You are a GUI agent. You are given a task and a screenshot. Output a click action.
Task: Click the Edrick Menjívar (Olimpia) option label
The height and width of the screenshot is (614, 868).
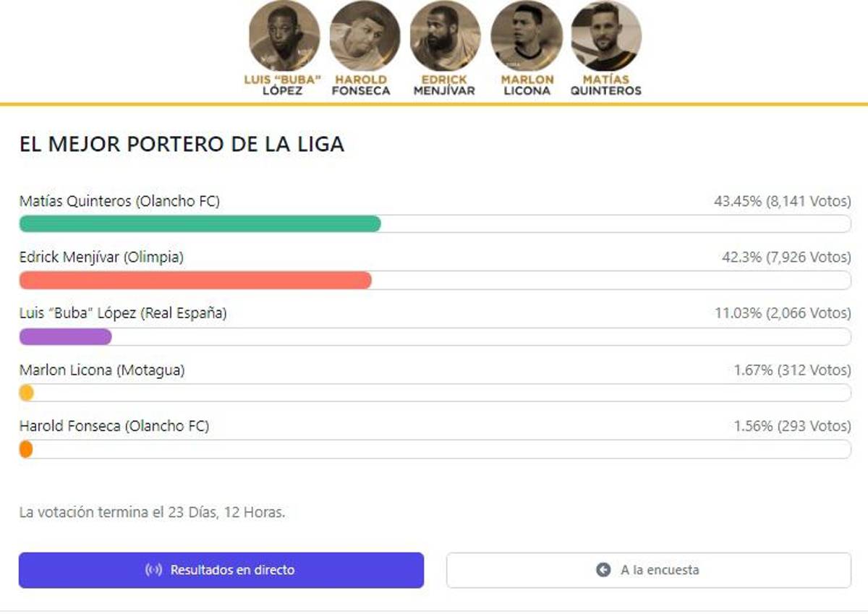point(101,257)
